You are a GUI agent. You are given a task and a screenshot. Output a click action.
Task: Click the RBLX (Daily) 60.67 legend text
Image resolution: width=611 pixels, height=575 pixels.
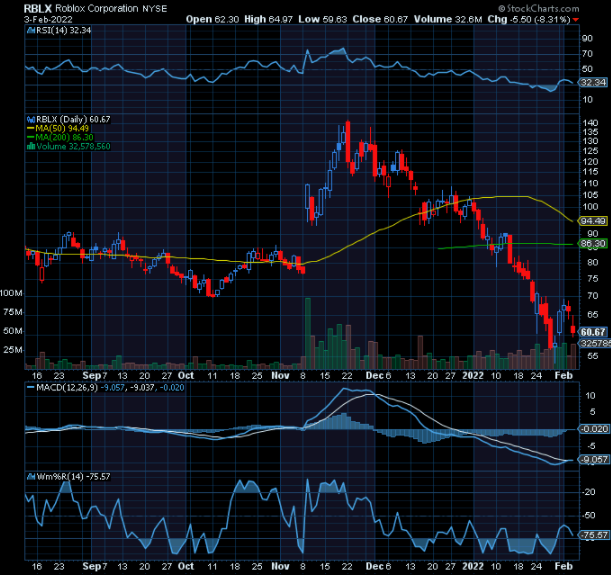[x=73, y=119]
